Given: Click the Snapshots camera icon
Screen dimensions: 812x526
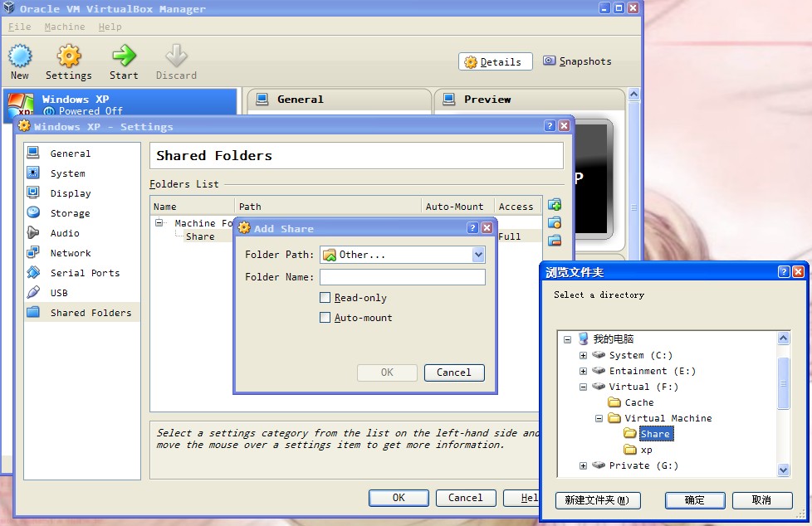Looking at the screenshot, I should [549, 61].
